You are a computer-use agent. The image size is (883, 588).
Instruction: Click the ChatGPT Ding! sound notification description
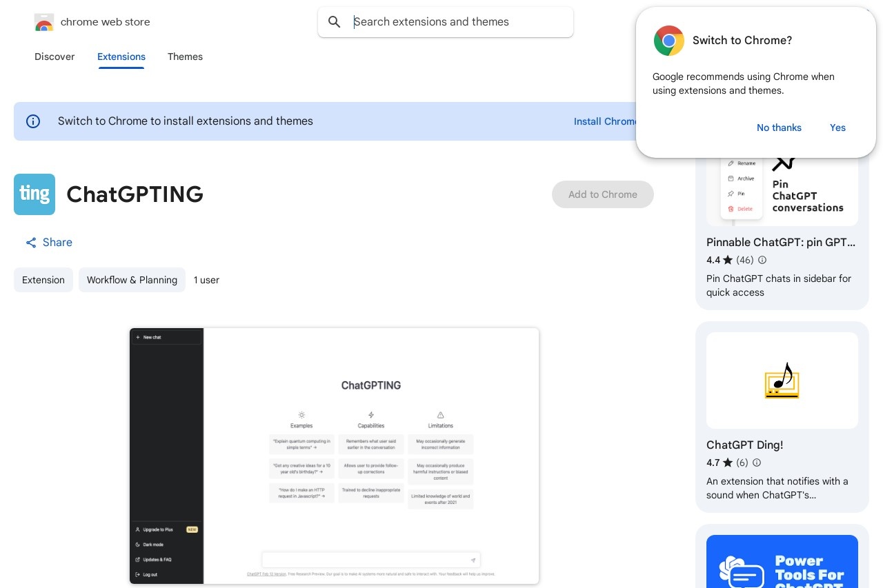pyautogui.click(x=777, y=488)
